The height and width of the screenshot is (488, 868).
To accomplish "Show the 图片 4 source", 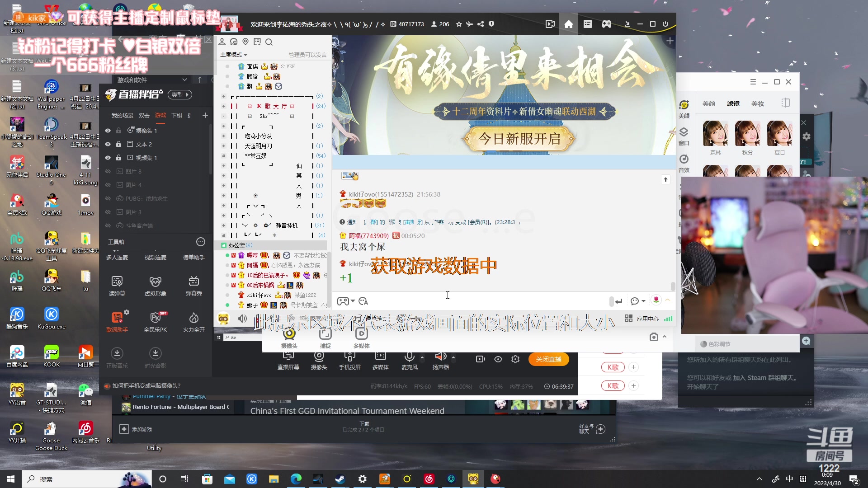I will click(108, 185).
